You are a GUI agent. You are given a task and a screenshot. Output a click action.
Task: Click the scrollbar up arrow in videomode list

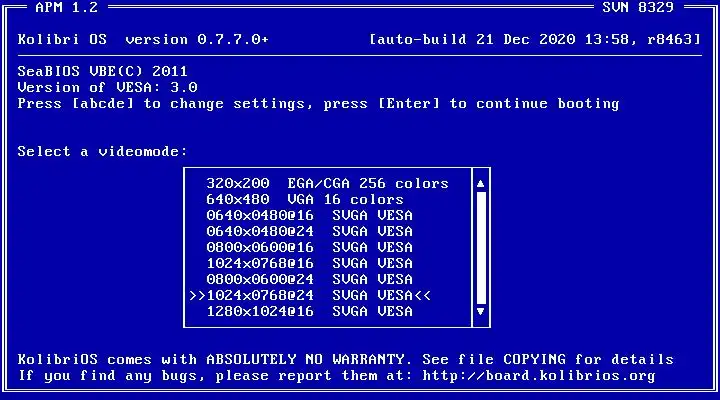(481, 184)
